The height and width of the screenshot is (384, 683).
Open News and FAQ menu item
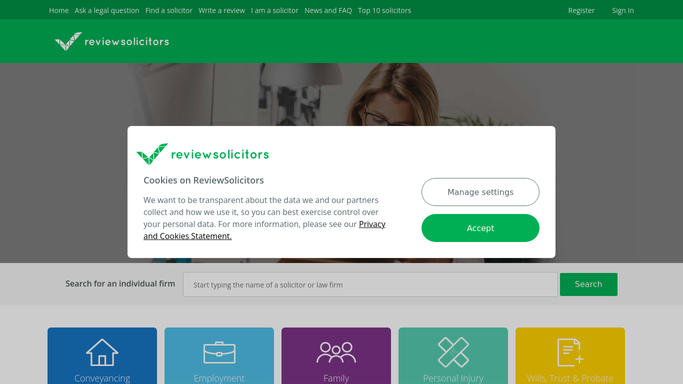point(328,10)
